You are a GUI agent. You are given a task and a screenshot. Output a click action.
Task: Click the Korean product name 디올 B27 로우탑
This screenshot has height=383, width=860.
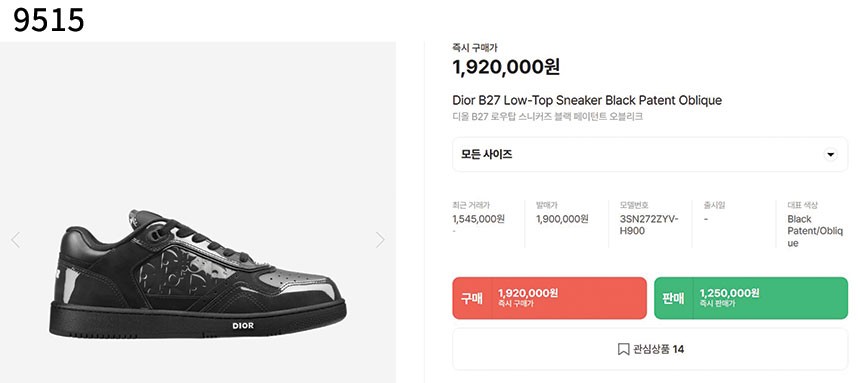pos(547,117)
